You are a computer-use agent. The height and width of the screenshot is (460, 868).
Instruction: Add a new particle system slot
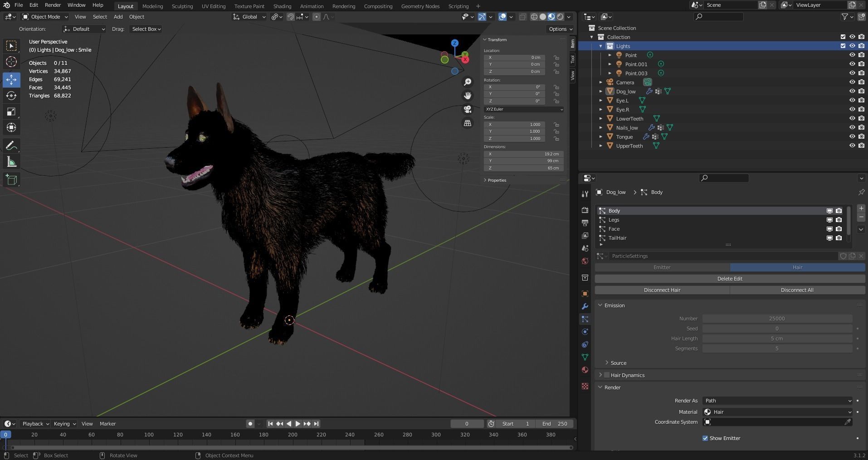pos(861,208)
